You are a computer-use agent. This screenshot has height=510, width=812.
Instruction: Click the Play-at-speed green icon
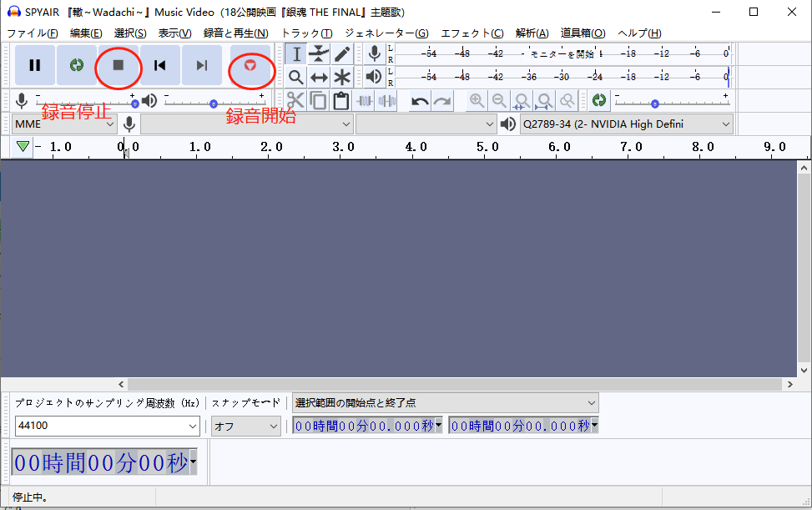(x=599, y=100)
